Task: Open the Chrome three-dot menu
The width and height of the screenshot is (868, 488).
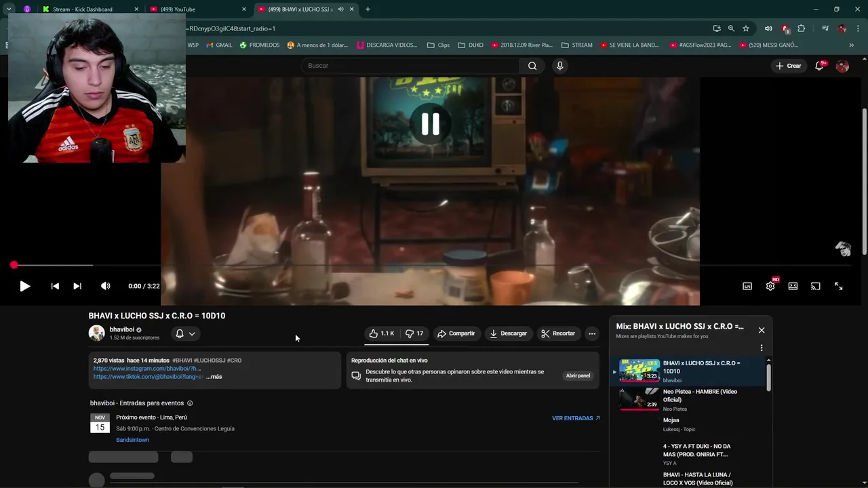Action: (x=857, y=28)
